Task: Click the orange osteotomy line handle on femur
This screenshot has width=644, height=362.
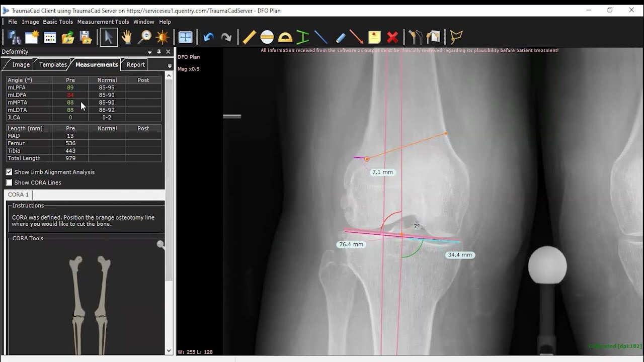Action: 367,159
